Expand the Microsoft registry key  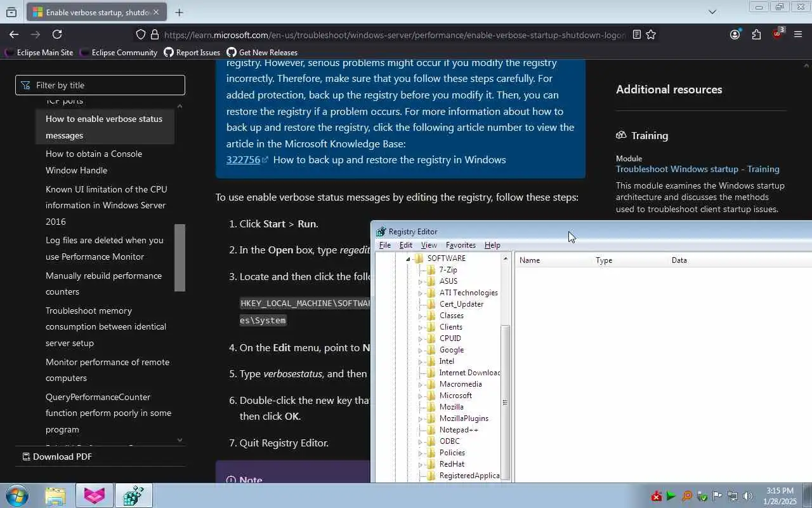coord(420,396)
